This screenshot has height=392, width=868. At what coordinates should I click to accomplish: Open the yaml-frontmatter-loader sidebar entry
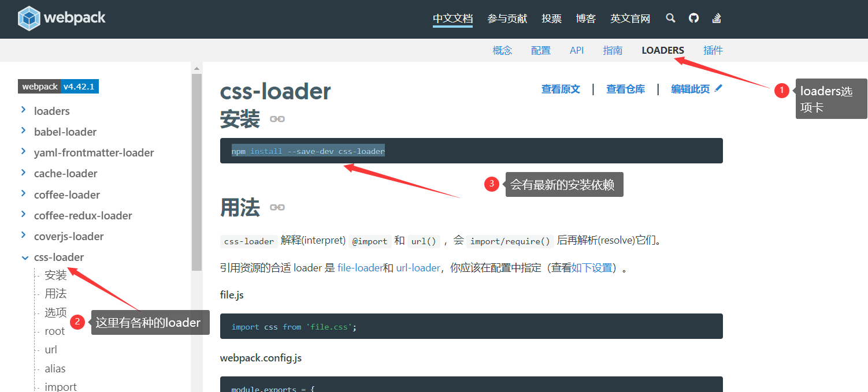tap(94, 152)
